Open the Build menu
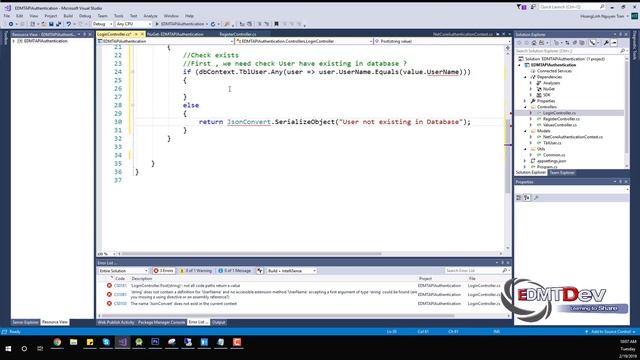 (68, 16)
